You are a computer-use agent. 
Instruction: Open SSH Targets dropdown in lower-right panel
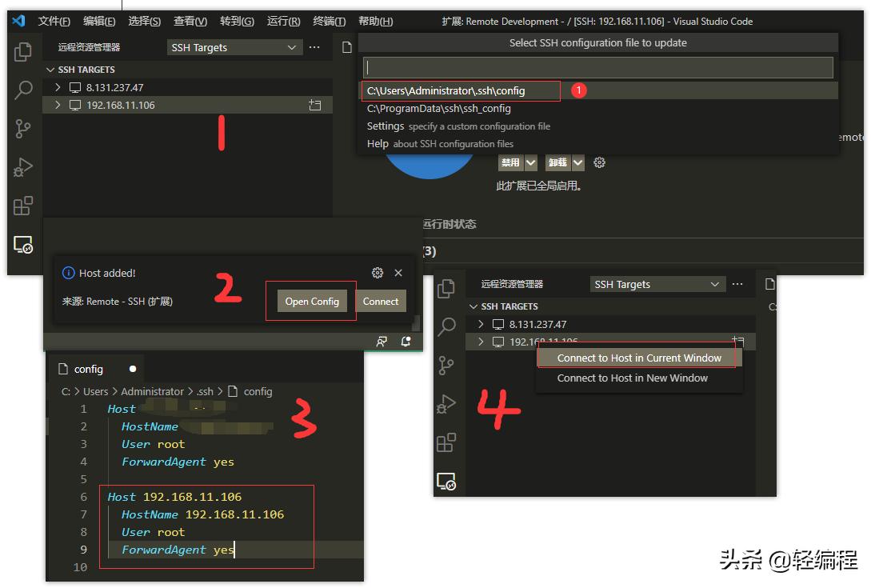pyautogui.click(x=657, y=284)
